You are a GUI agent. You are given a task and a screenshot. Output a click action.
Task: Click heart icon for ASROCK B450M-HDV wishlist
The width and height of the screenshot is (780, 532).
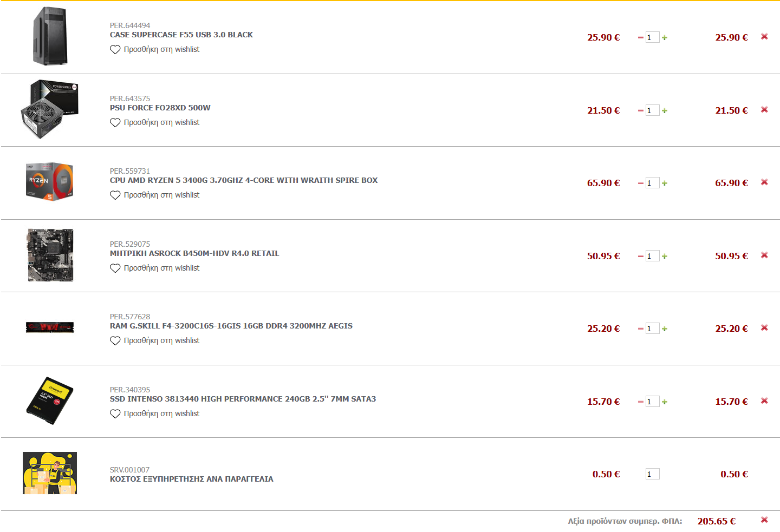pos(115,268)
